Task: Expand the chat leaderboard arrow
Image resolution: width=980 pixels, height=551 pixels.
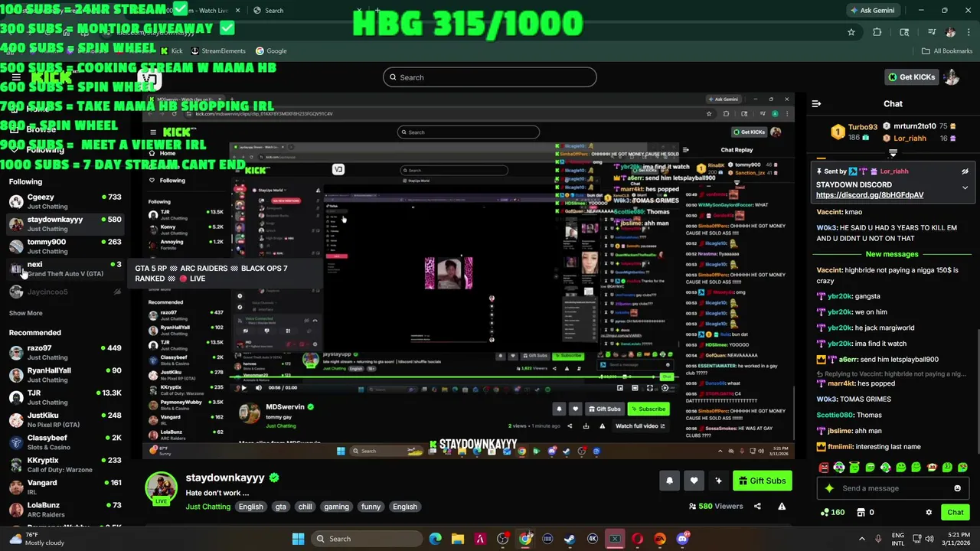Action: click(893, 153)
